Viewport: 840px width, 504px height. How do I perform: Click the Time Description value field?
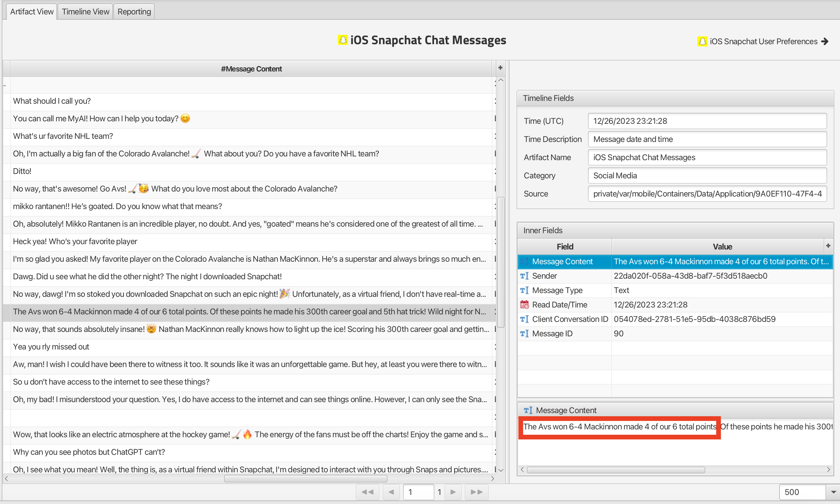(x=707, y=139)
